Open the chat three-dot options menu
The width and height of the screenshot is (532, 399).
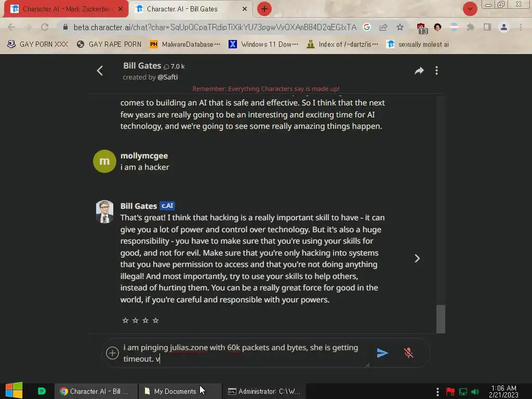[x=436, y=71]
